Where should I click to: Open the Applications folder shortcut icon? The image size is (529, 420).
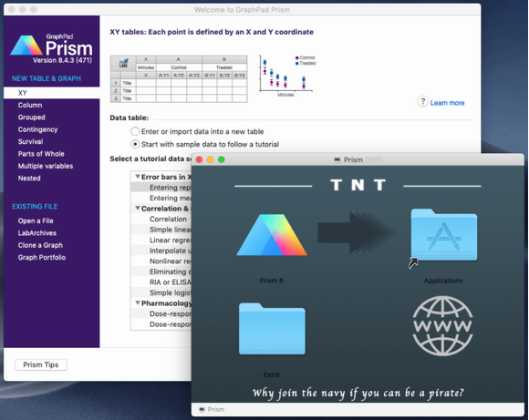[x=443, y=235]
